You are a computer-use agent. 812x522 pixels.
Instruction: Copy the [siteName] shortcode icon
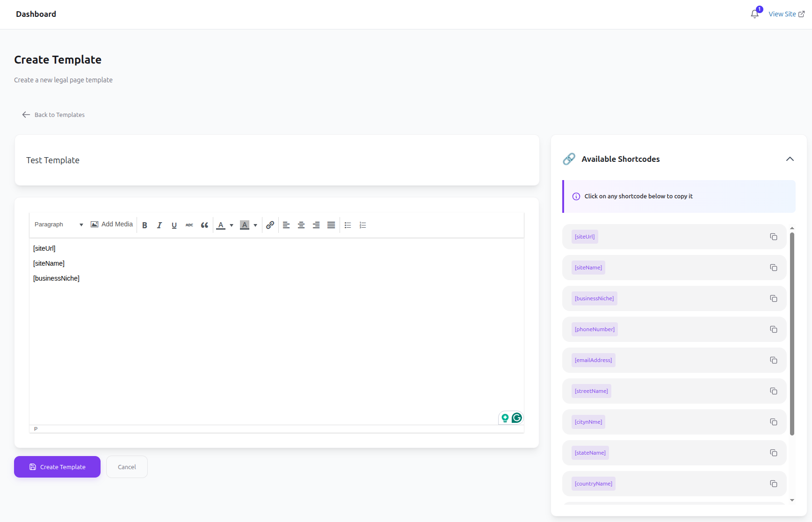click(x=774, y=268)
